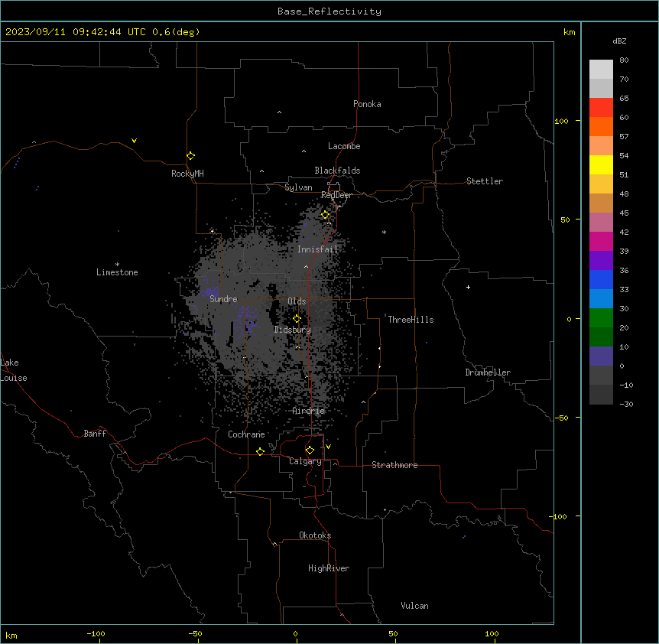The image size is (659, 644).
Task: Select the blue 36–33 dBZ legend swatch
Action: 601,279
